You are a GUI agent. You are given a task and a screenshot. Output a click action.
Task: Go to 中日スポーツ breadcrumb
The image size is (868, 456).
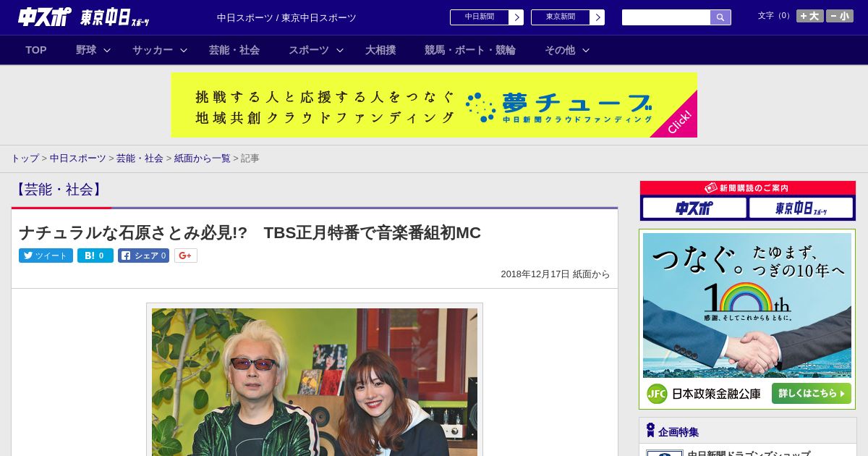click(x=78, y=159)
